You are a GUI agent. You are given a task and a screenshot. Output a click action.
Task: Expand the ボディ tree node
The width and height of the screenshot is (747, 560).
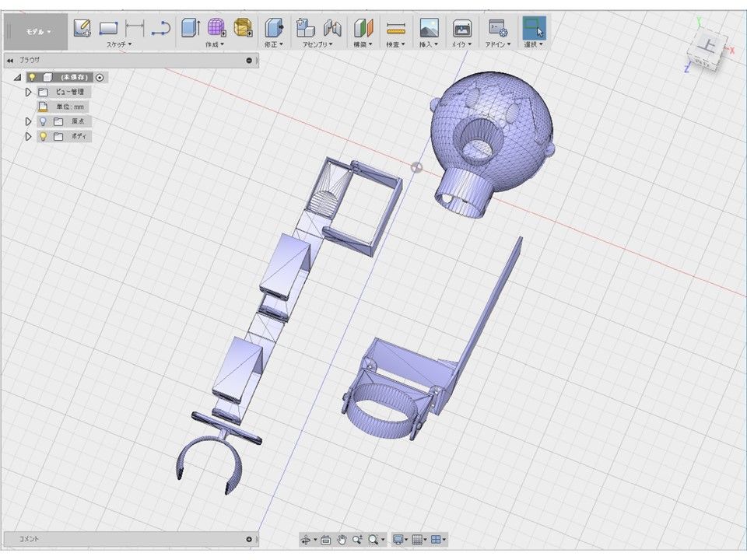pos(28,137)
